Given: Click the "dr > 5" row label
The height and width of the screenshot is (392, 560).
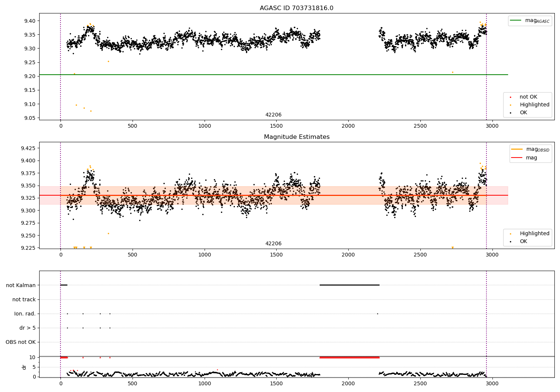Looking at the screenshot, I should pyautogui.click(x=28, y=328).
